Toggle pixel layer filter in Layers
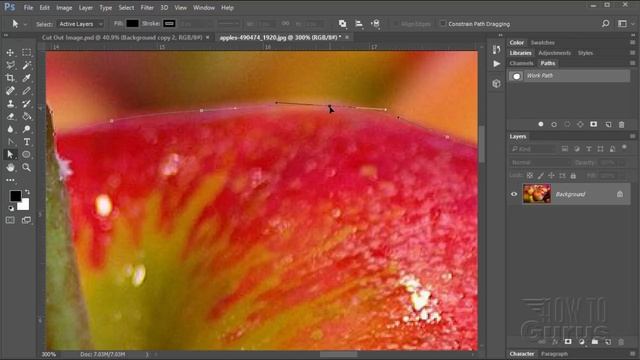Viewport: 640px width, 360px height. click(564, 149)
